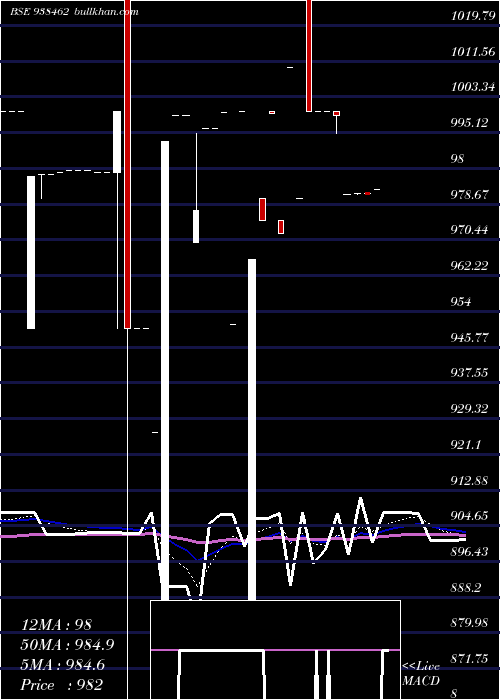500x700 pixels.
Task: Select the 888.2 price axis label
Action: pos(466,588)
